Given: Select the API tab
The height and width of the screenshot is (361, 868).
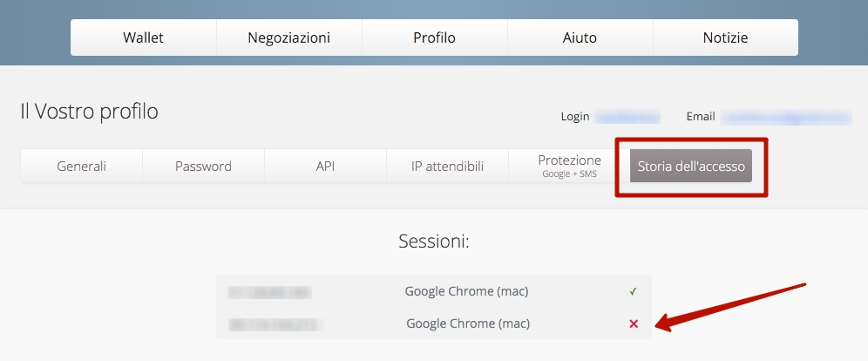Looking at the screenshot, I should tap(326, 166).
